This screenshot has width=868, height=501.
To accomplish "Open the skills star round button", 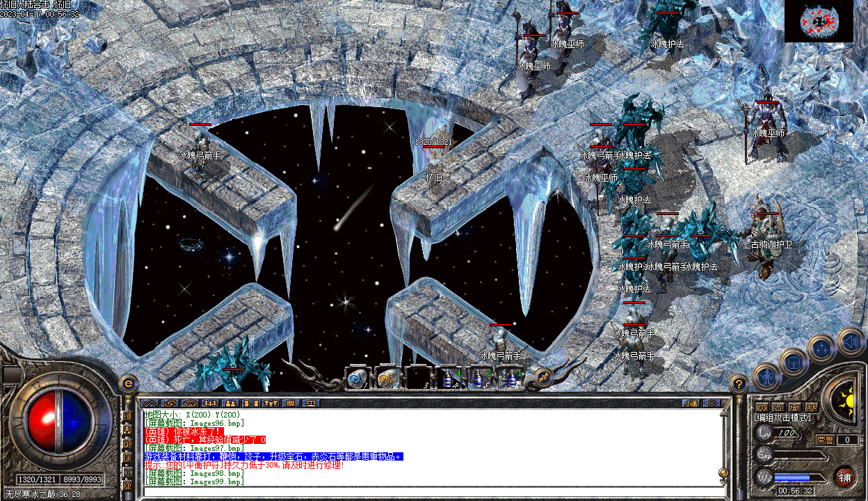I will (822, 347).
